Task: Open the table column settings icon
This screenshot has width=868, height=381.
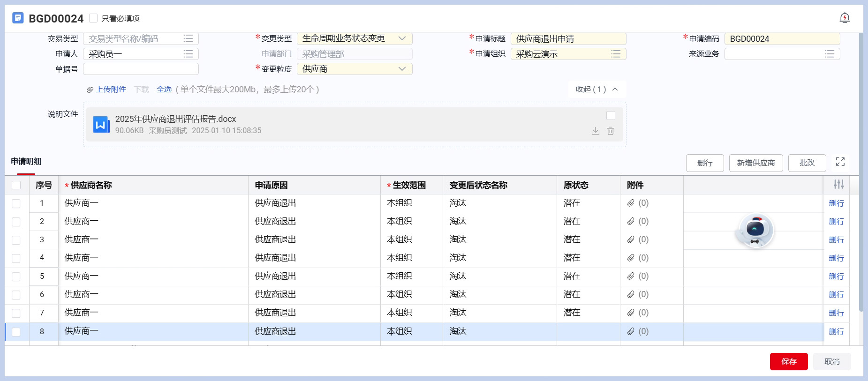Action: [838, 185]
